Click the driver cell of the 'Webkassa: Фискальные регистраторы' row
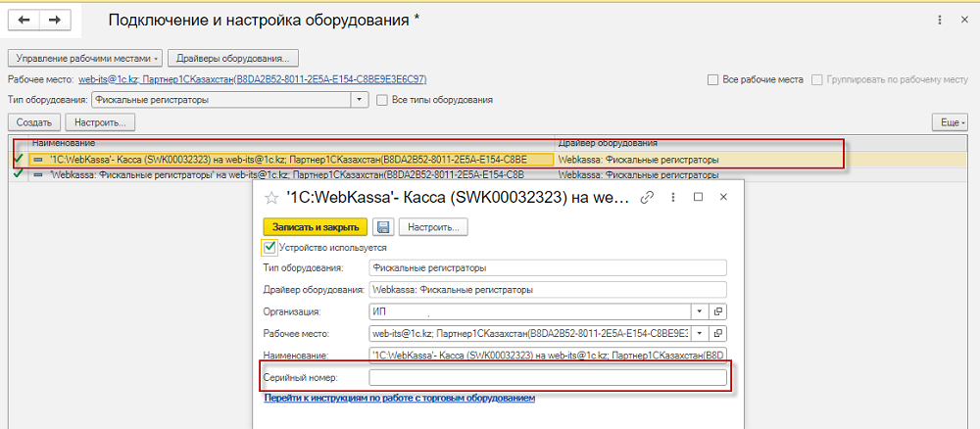 pyautogui.click(x=762, y=174)
